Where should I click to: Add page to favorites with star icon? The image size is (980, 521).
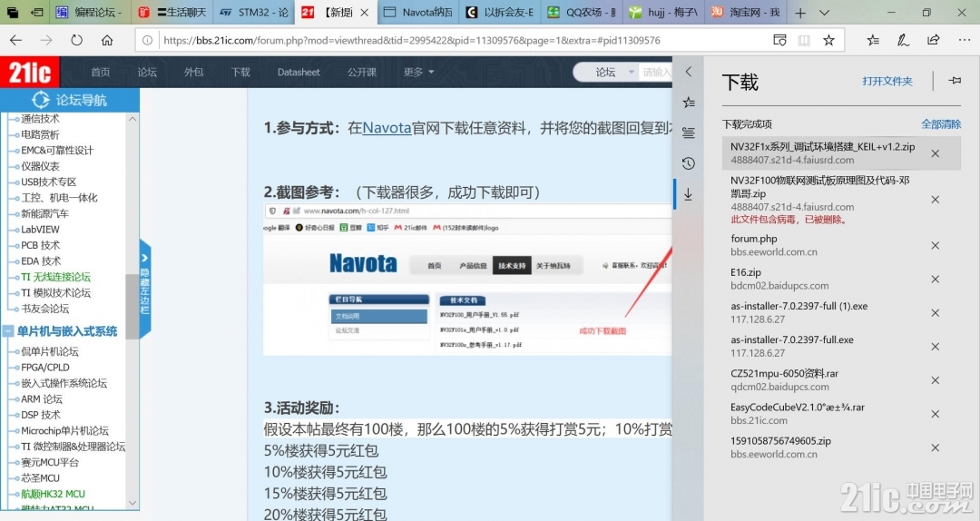coord(828,40)
